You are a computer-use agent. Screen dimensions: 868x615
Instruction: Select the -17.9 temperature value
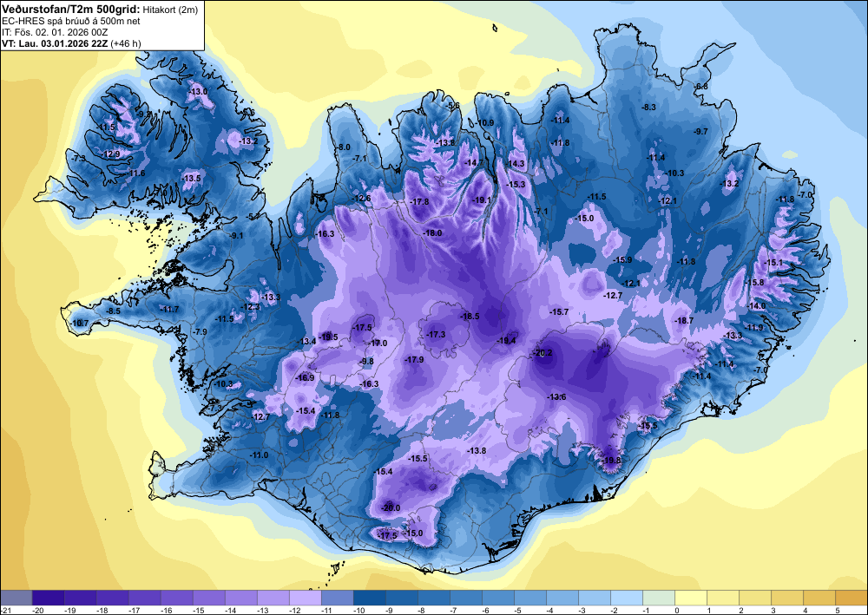tap(414, 359)
